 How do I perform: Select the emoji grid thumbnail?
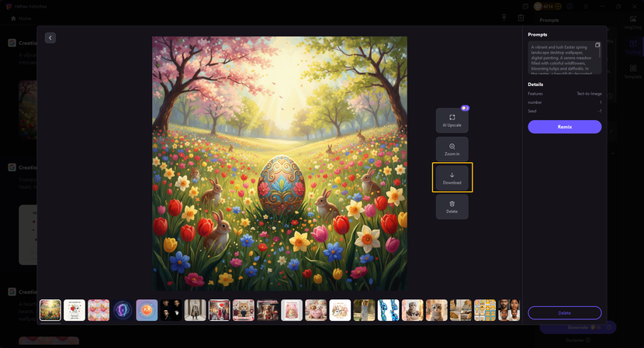[x=485, y=310]
